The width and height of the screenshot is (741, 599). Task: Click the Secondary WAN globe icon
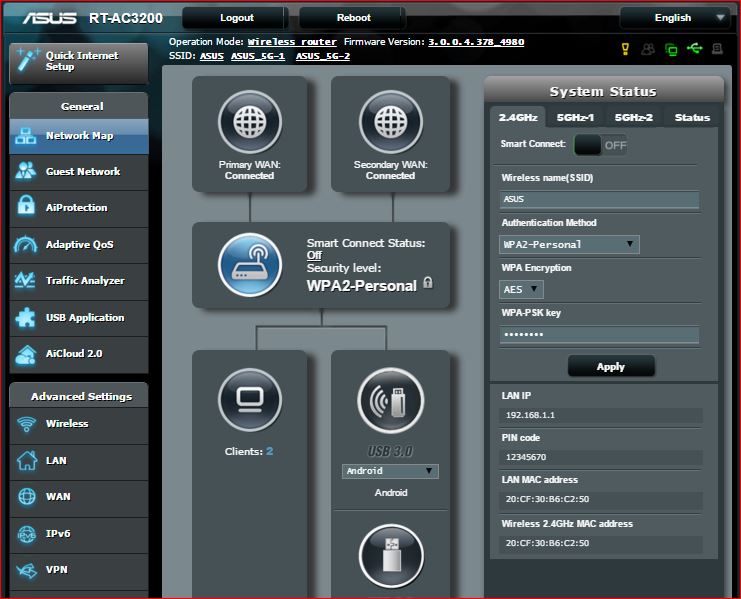(391, 122)
